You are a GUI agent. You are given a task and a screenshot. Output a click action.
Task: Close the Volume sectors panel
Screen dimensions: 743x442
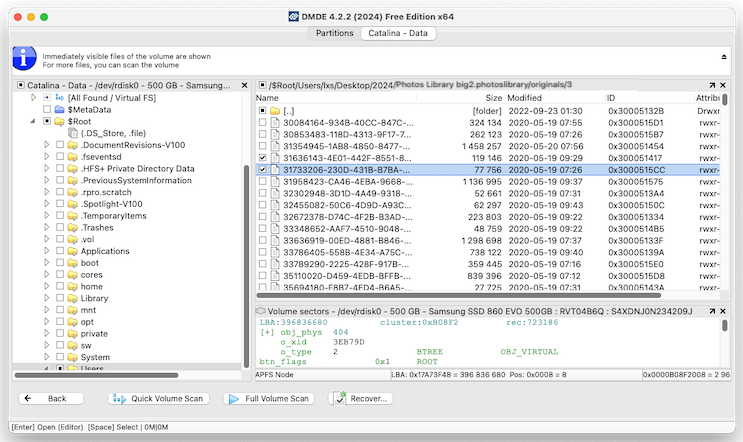[x=725, y=311]
